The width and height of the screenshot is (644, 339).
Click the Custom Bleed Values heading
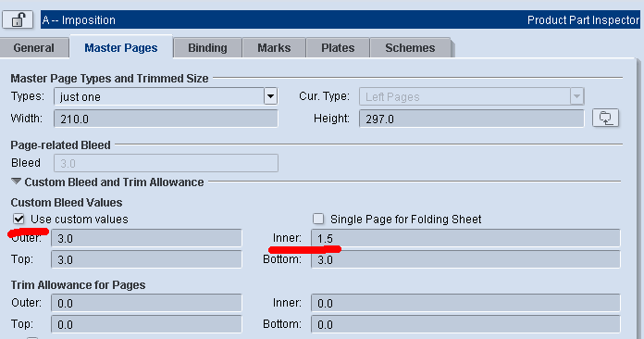67,203
